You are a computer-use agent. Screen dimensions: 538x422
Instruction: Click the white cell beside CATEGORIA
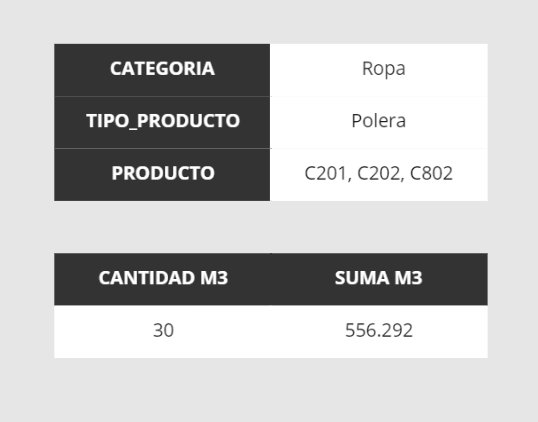pos(379,70)
